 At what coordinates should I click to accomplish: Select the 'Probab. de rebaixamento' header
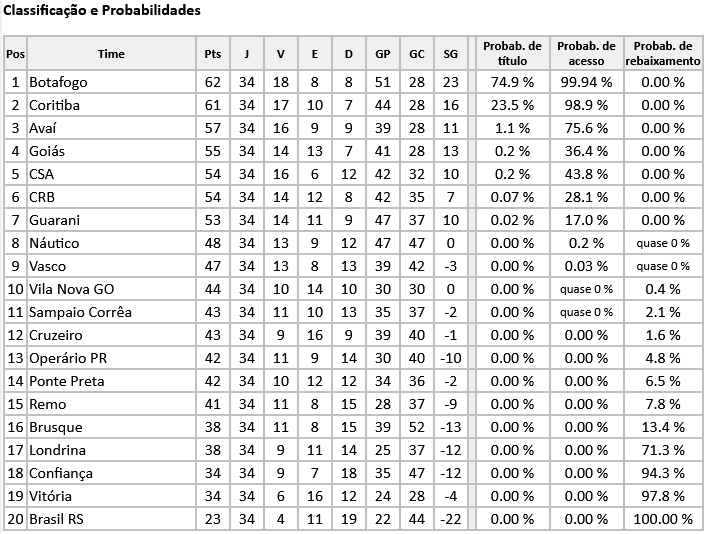(x=663, y=54)
